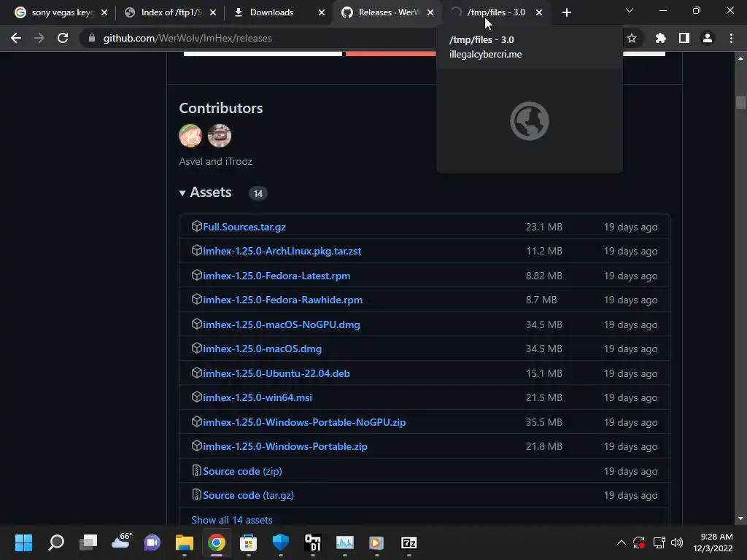Click zip file icon beside Source code (zip)

coord(196,470)
